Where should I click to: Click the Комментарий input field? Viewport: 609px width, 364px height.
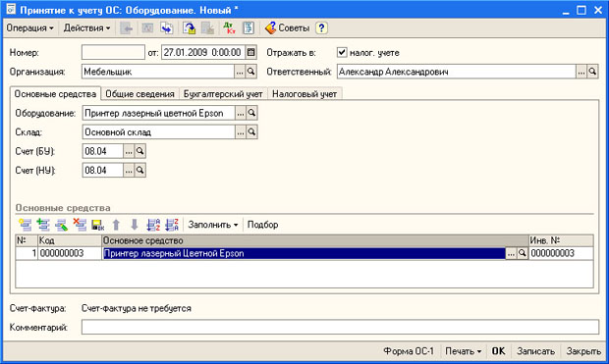340,327
